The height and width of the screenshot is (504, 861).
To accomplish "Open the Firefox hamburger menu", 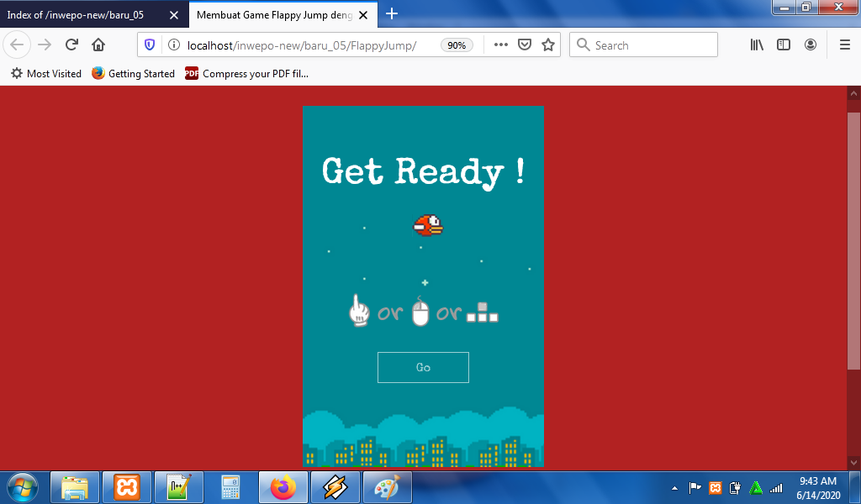I will coord(845,45).
